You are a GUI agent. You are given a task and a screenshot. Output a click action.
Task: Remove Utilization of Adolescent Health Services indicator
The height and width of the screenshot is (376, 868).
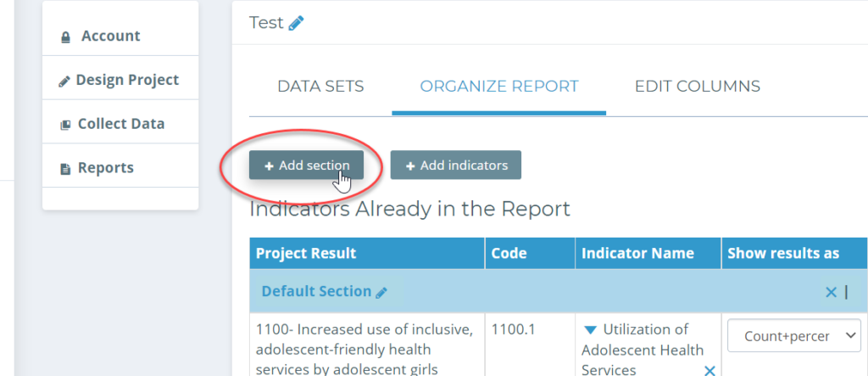click(x=709, y=370)
